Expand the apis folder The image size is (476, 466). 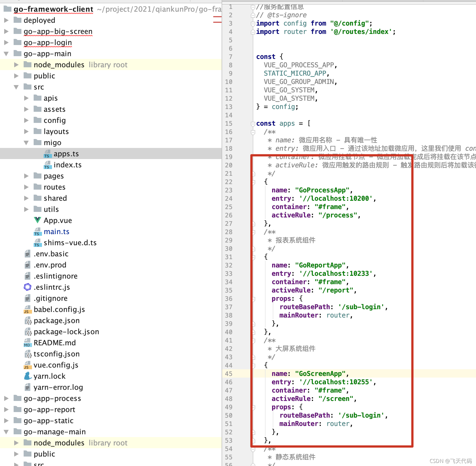click(x=26, y=98)
